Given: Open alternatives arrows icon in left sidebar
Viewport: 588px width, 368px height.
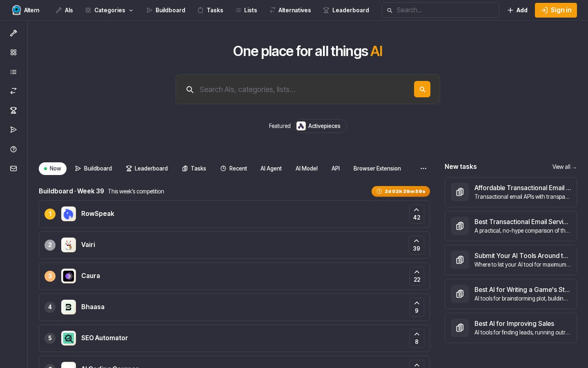Looking at the screenshot, I should click(x=13, y=91).
